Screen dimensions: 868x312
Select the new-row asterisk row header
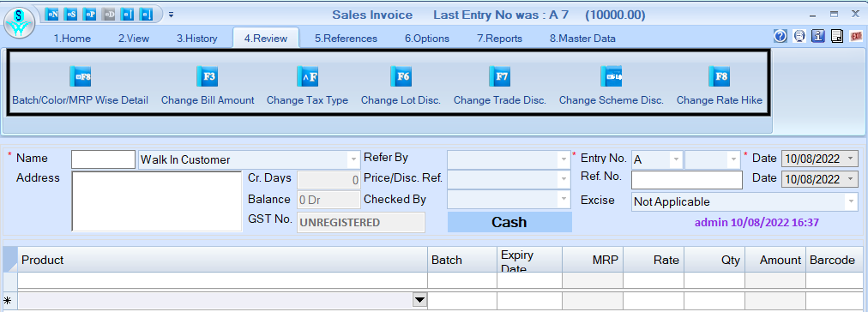pyautogui.click(x=10, y=301)
